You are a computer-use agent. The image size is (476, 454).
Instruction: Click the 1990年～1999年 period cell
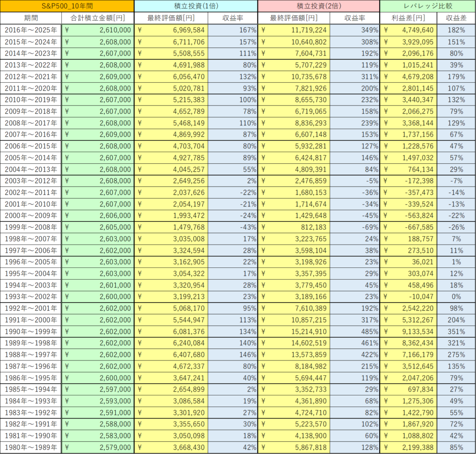point(31,332)
